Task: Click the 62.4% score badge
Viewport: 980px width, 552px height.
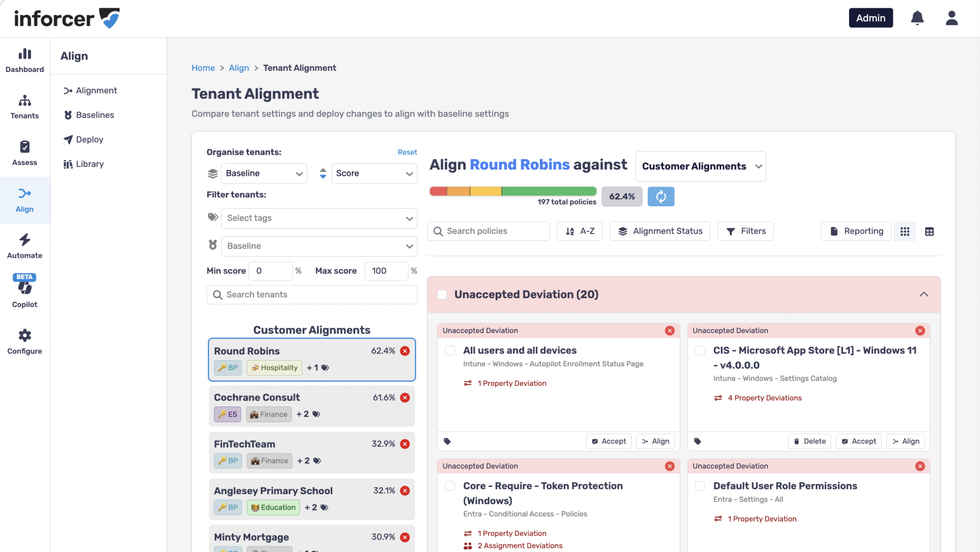Action: 622,196
